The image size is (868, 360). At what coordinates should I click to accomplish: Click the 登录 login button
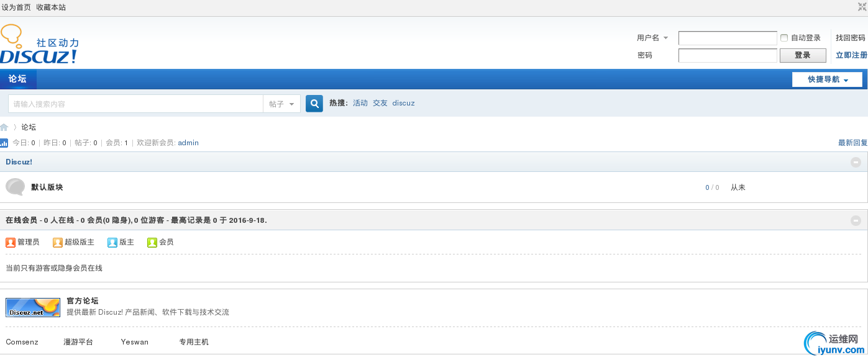point(803,55)
